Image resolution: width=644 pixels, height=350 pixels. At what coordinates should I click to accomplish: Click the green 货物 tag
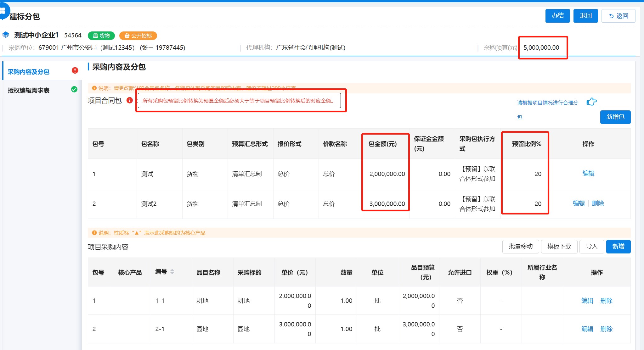pyautogui.click(x=101, y=36)
